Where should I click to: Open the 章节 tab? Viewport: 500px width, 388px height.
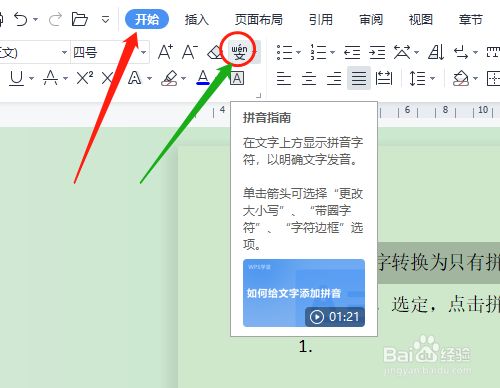(471, 20)
